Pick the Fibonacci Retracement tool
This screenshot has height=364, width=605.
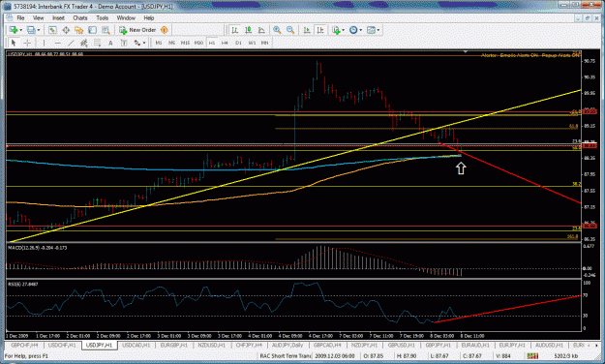[x=97, y=43]
